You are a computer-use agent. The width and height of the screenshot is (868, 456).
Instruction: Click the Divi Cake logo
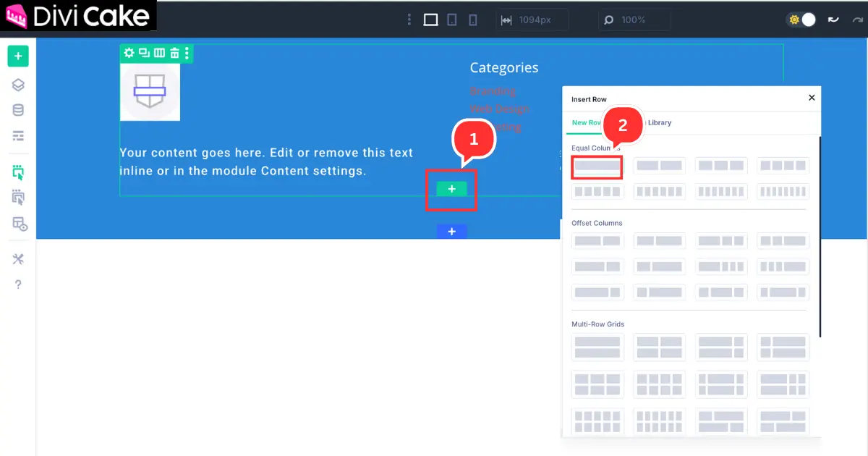click(x=78, y=15)
